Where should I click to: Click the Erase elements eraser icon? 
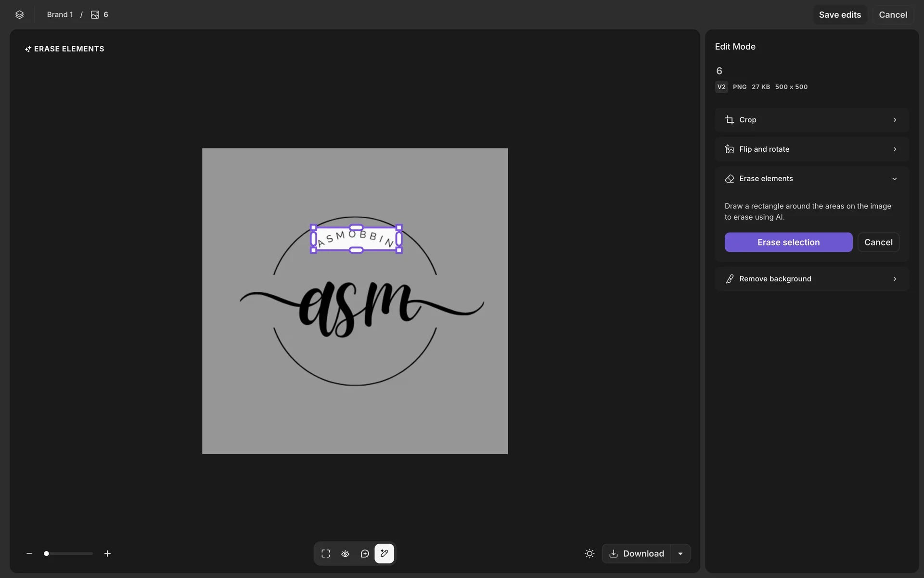tap(730, 179)
